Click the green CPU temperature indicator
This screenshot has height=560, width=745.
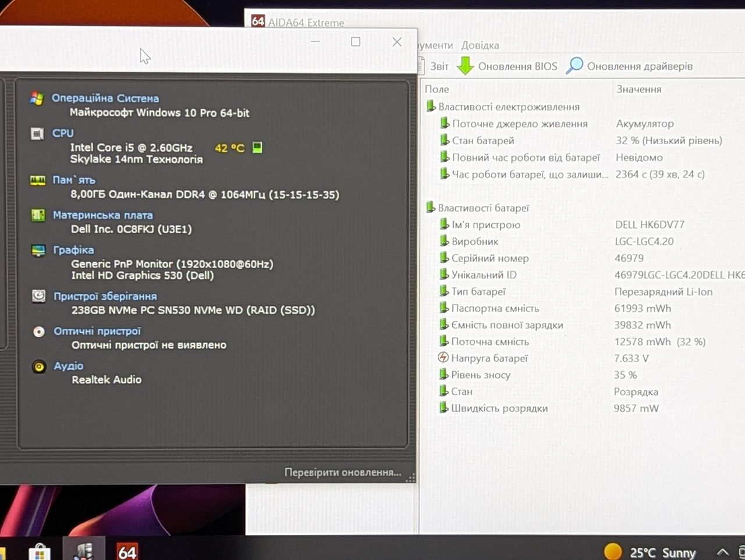(257, 147)
